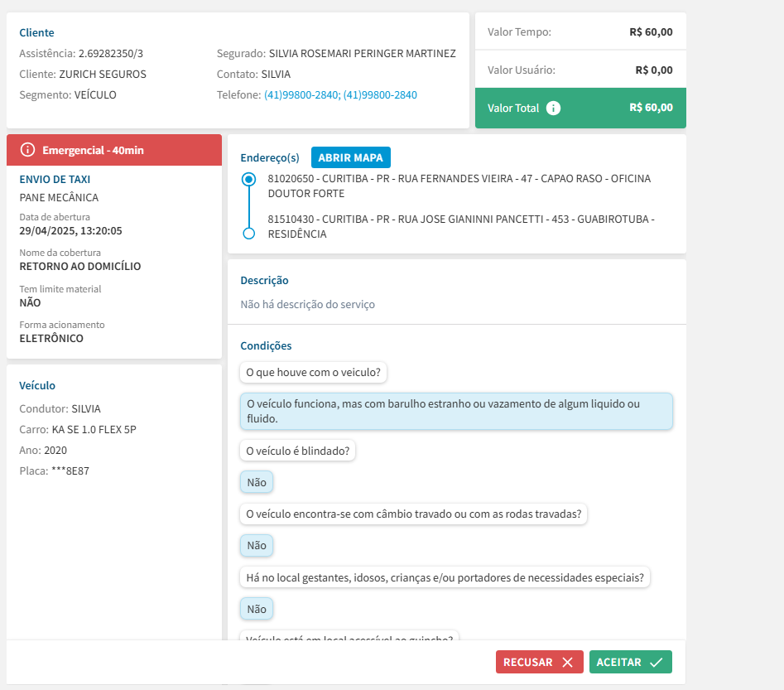
Task: Select the answer about strange noise or fluid leak
Action: tap(456, 411)
